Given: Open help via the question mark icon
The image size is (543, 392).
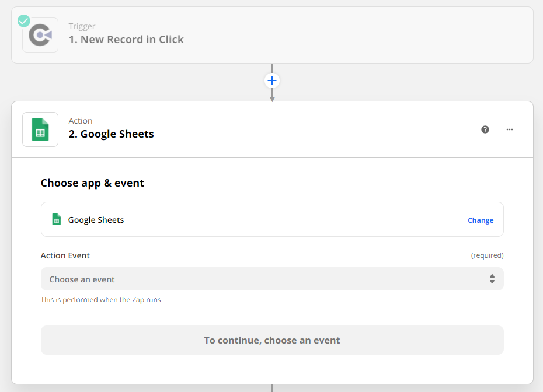Looking at the screenshot, I should click(x=485, y=129).
